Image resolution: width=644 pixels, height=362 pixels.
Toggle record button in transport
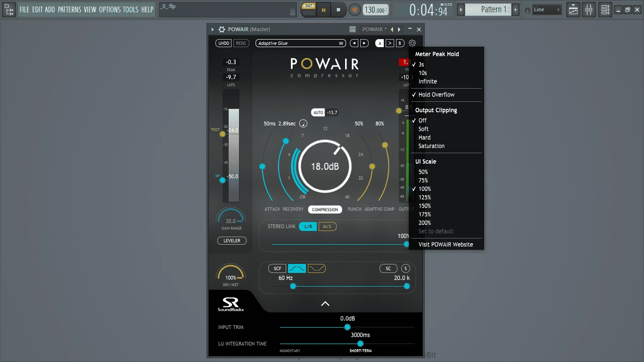(354, 9)
